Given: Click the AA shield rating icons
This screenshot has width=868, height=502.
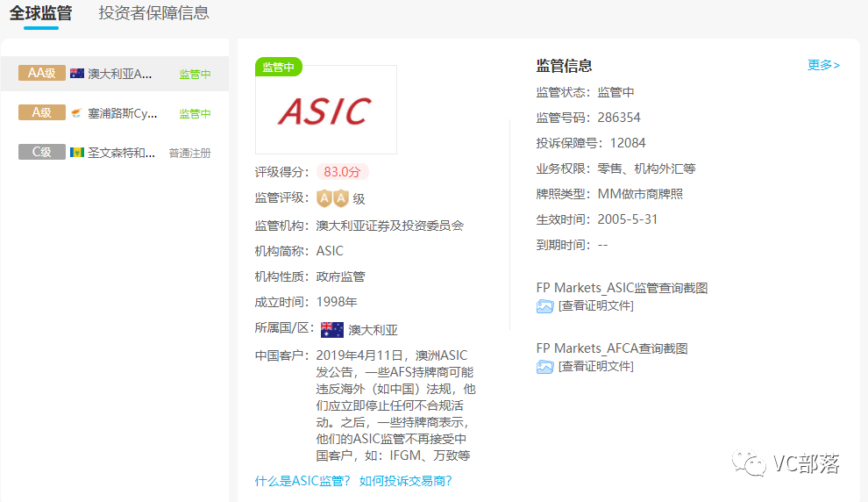Looking at the screenshot, I should 332,197.
